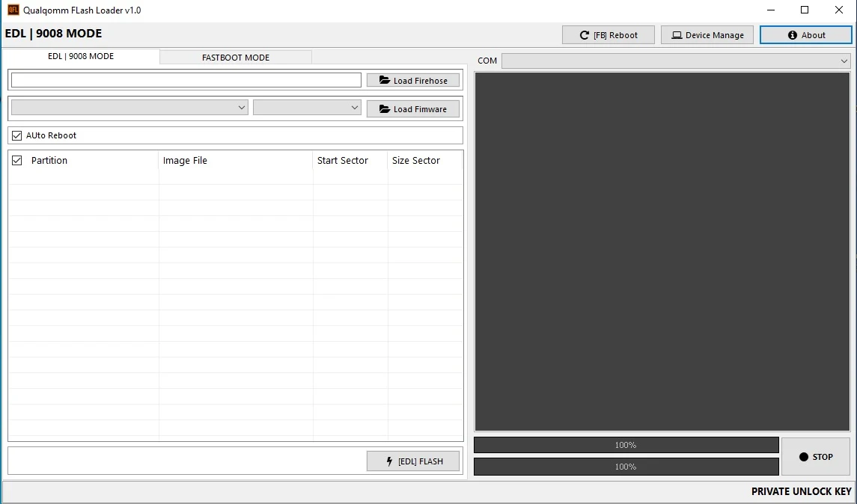
Task: Toggle the AUto Reboot checkbox
Action: (17, 135)
